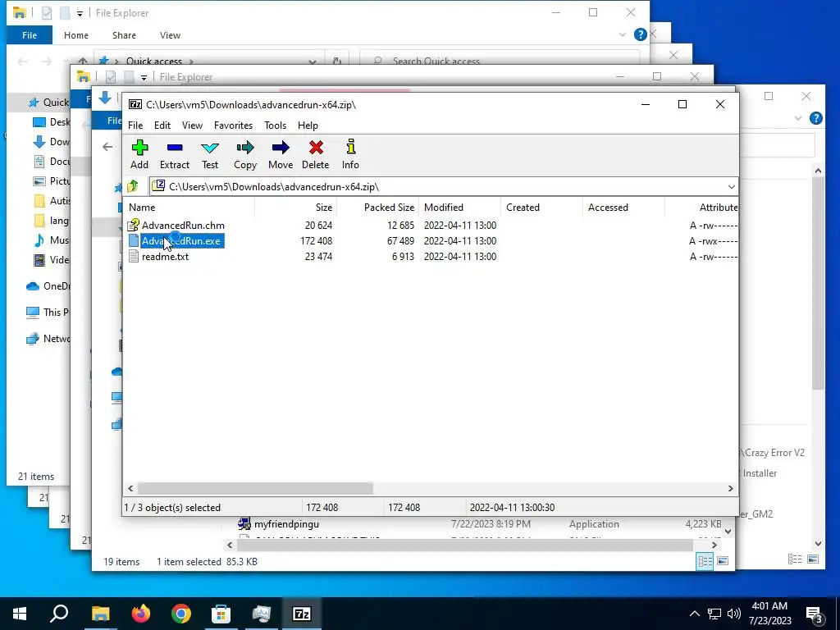The height and width of the screenshot is (630, 840).
Task: Open taskbar search
Action: [59, 614]
